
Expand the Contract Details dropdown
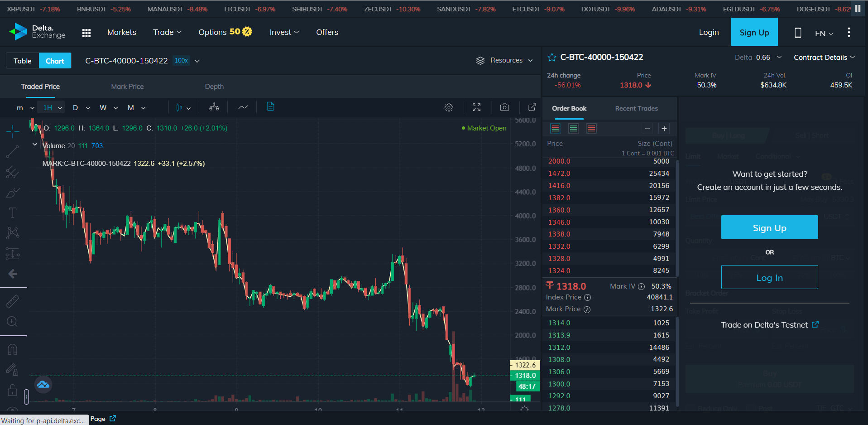tap(824, 57)
